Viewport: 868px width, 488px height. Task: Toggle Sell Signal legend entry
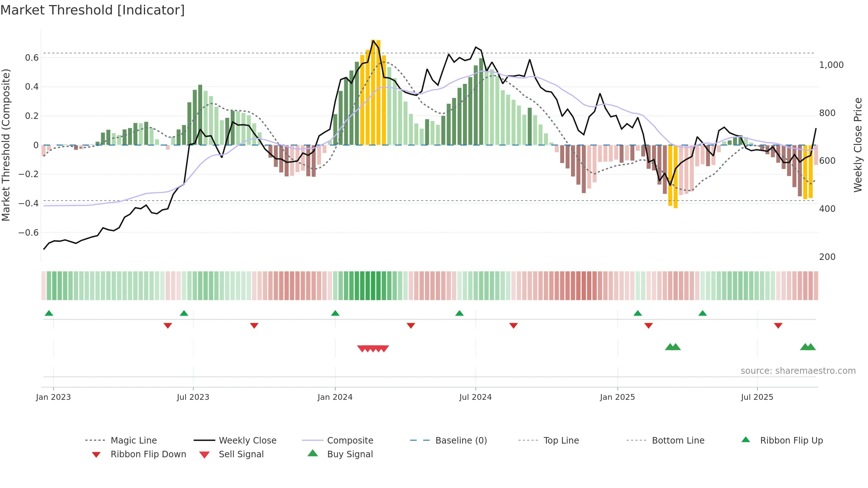[231, 454]
